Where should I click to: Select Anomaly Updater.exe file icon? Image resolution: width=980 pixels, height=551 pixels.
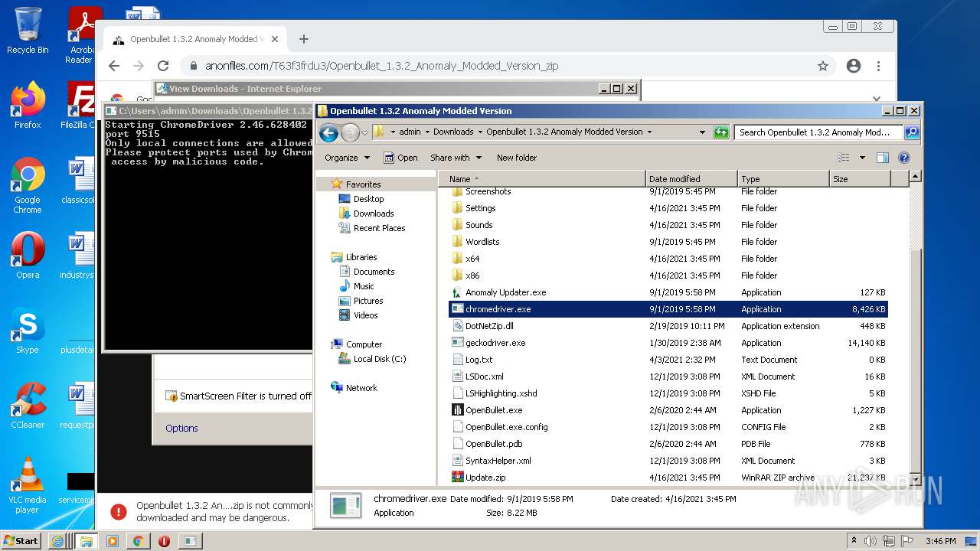[x=458, y=292]
